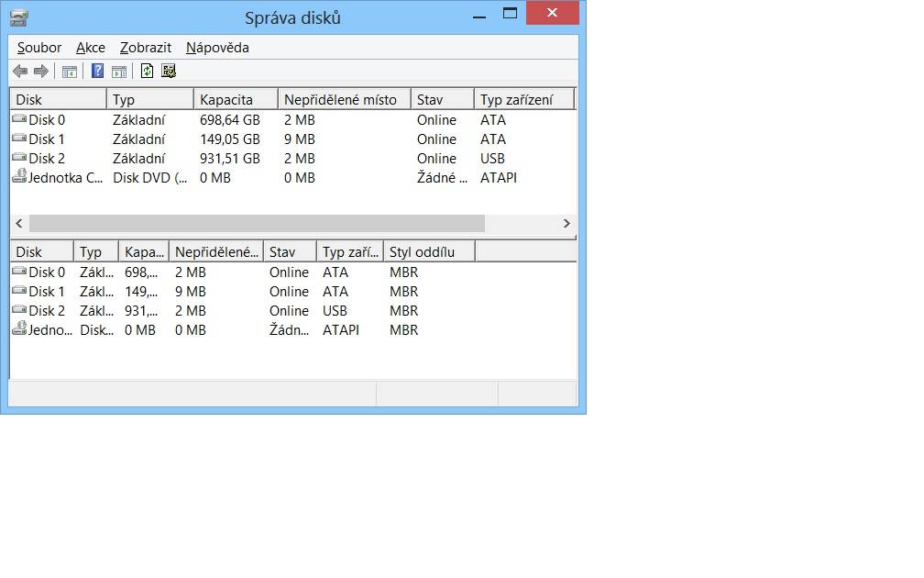
Task: Select Disk 1 row in the bottom list
Action: click(293, 292)
